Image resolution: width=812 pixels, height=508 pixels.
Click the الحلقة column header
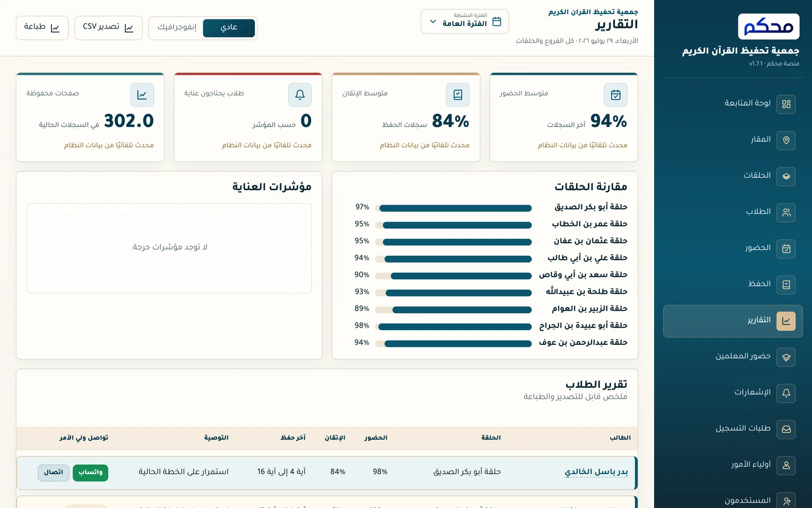click(491, 438)
